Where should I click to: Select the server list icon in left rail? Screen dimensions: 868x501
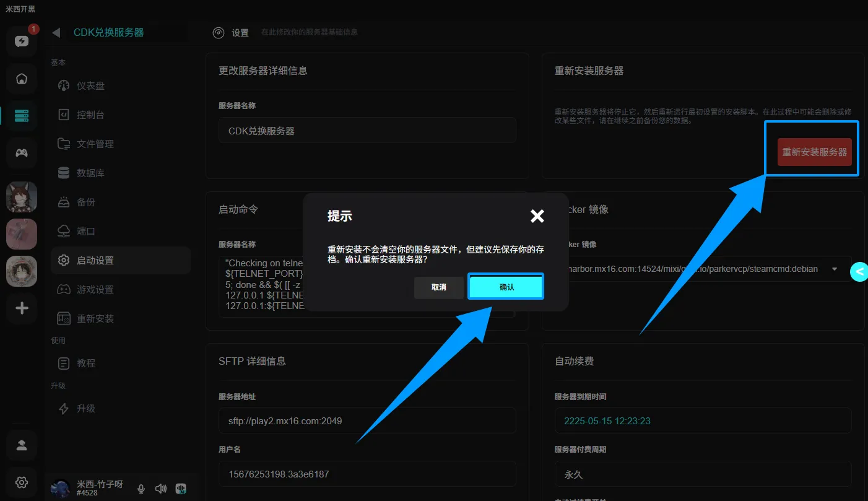point(22,116)
